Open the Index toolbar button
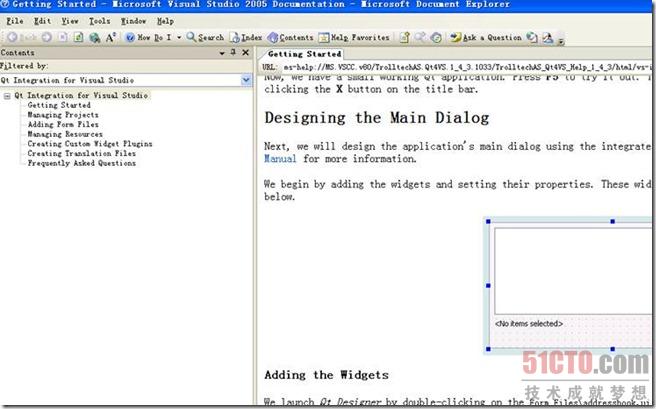Screen dimensions: 656x409 tap(246, 37)
